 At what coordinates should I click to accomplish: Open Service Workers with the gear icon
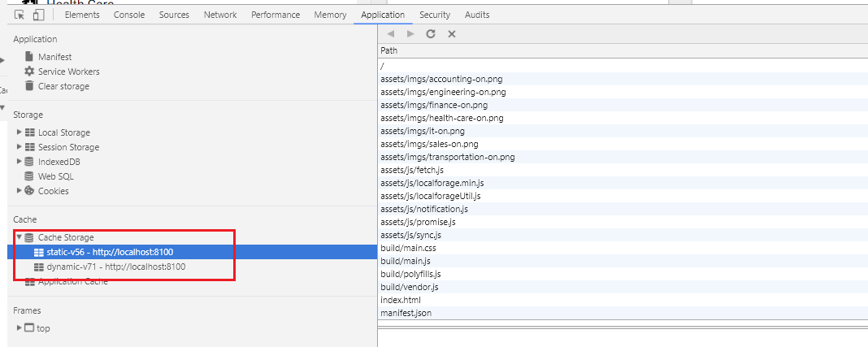tap(29, 72)
